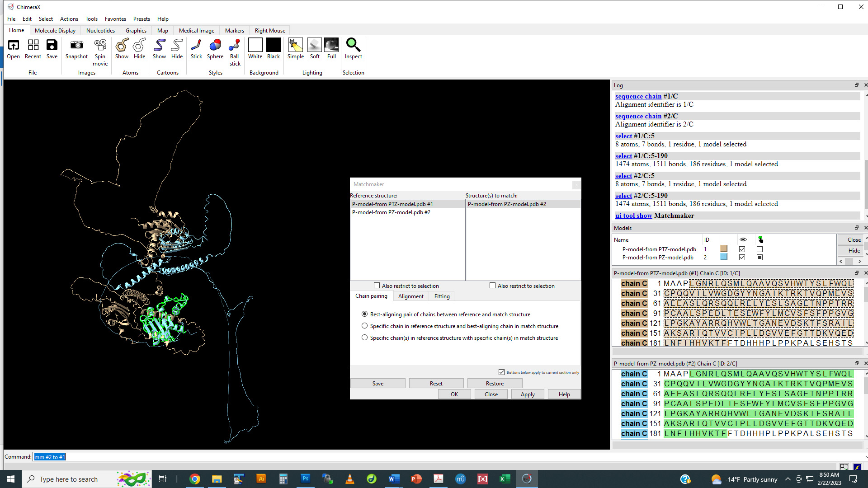The width and height of the screenshot is (868, 488).
Task: Click the Snapshot camera icon
Action: pos(76,49)
